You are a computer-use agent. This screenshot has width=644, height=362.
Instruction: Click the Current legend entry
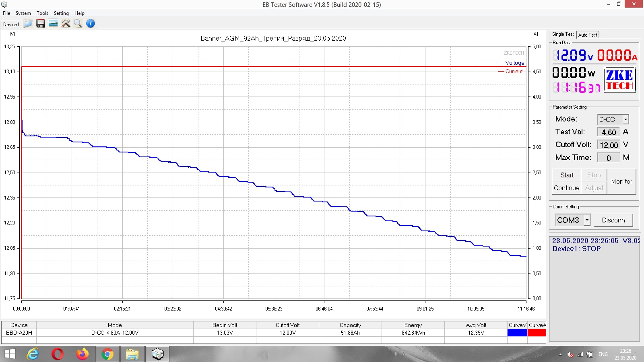510,71
